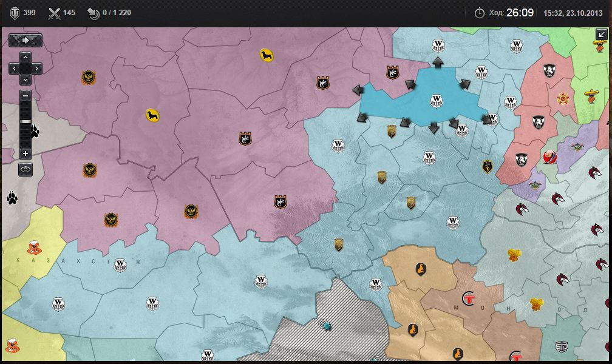Pan the map up with the up chevron

click(25, 58)
